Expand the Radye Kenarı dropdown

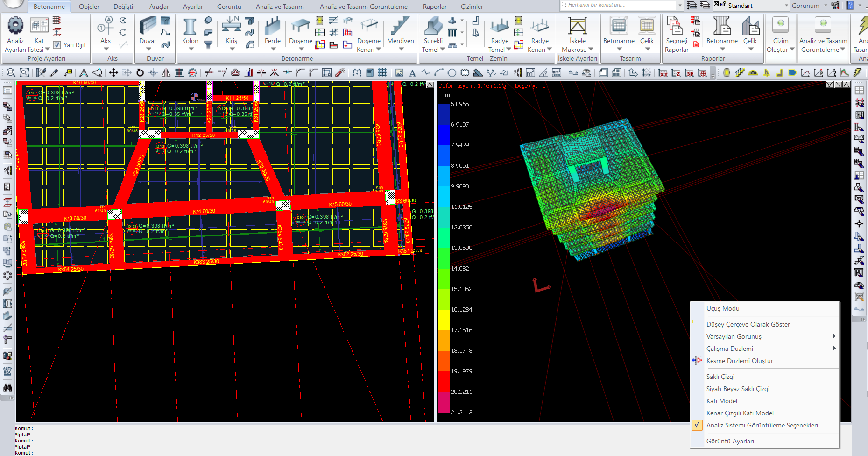[549, 49]
